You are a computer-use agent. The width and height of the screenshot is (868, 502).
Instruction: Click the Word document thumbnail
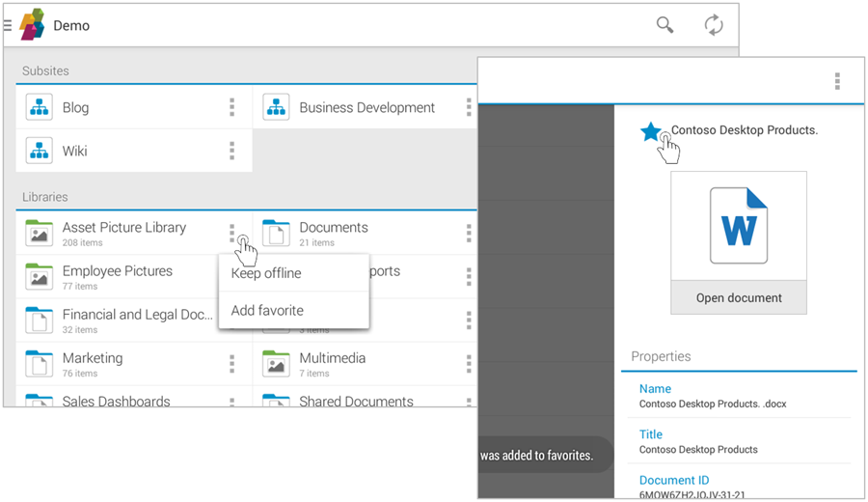[739, 226]
